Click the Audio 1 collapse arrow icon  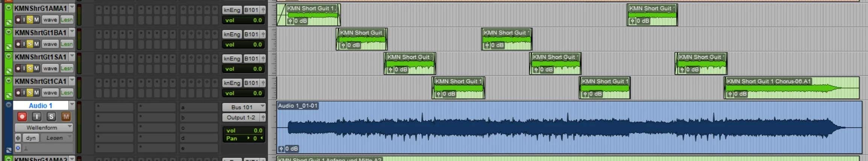point(8,105)
